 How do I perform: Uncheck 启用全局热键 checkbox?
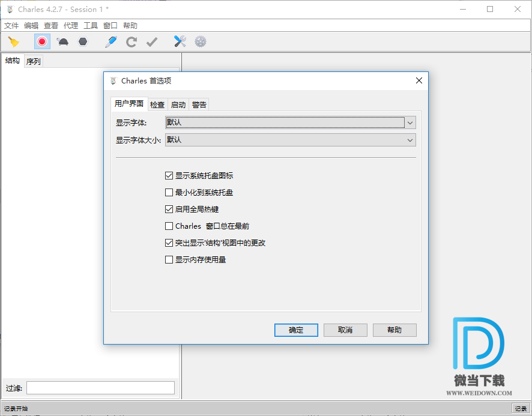point(169,209)
